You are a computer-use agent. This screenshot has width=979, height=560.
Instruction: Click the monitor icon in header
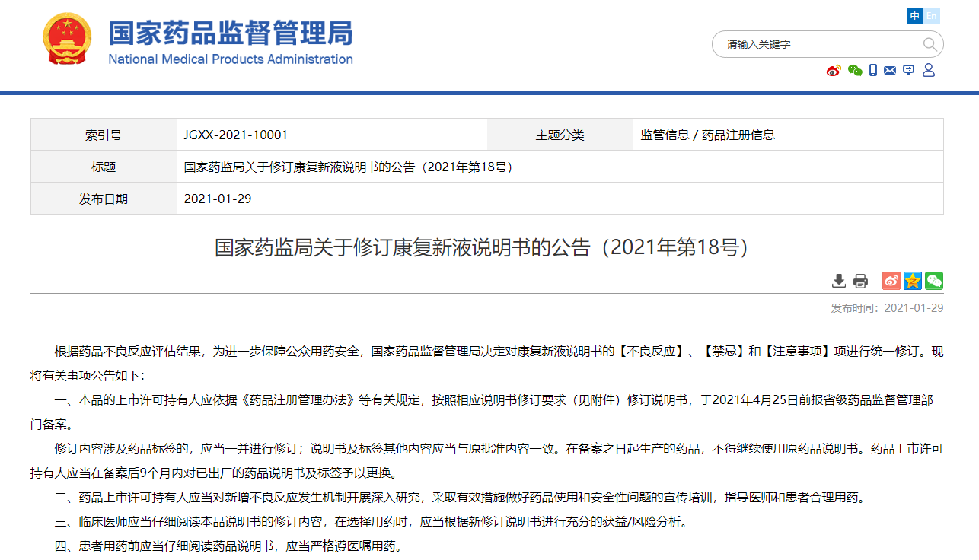(x=908, y=71)
